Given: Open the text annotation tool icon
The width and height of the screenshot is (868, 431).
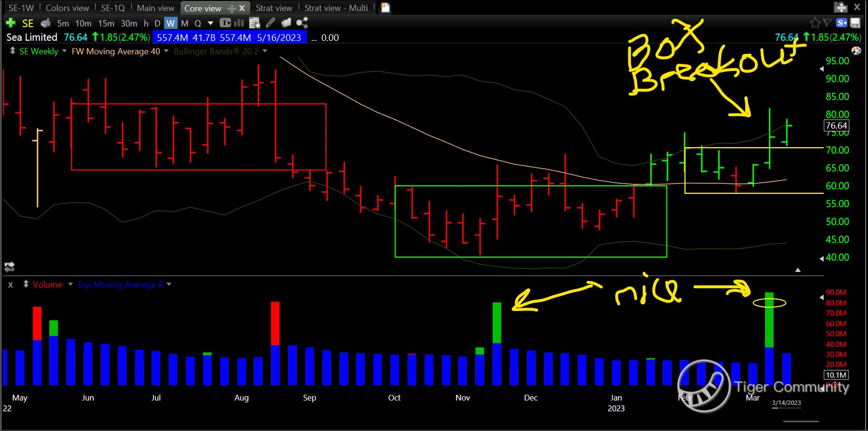Looking at the screenshot, I should 225,23.
